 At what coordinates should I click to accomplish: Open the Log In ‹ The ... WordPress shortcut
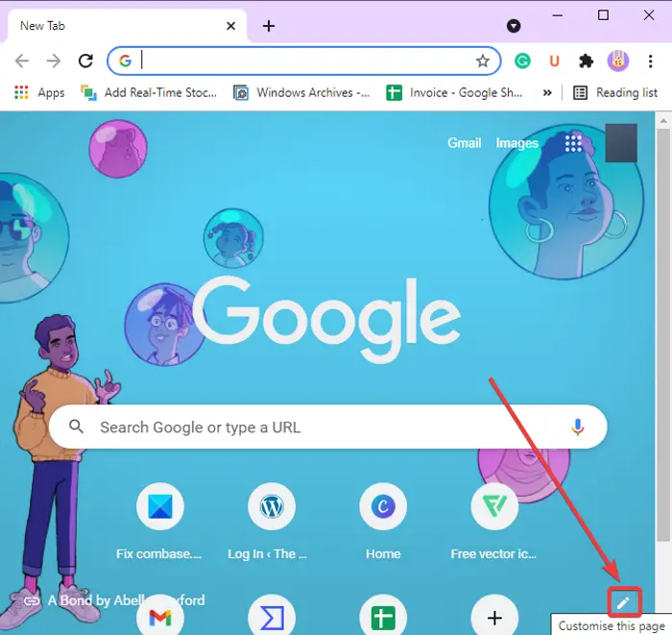coord(272,523)
